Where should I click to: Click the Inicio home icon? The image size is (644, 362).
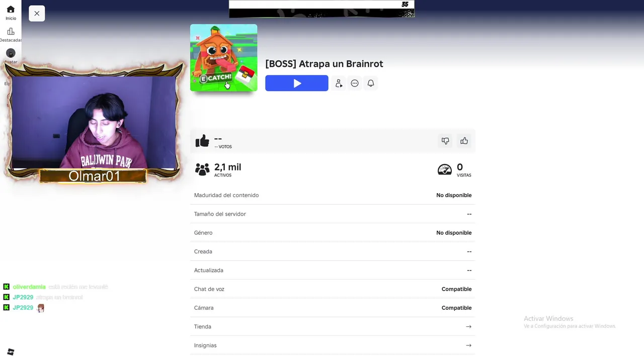point(11,10)
